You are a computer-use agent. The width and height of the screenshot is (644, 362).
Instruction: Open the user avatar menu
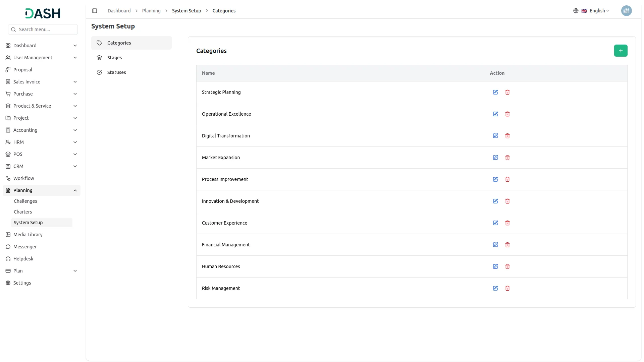click(x=626, y=11)
